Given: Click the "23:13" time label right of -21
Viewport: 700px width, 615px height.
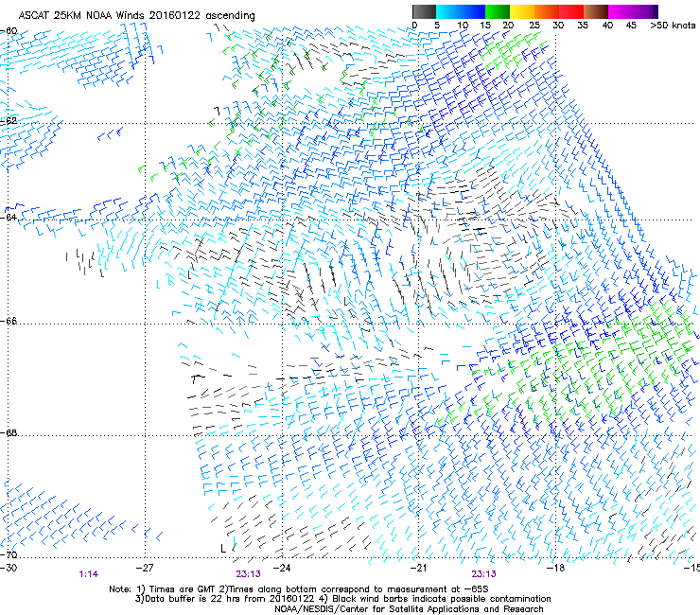Looking at the screenshot, I should [484, 574].
